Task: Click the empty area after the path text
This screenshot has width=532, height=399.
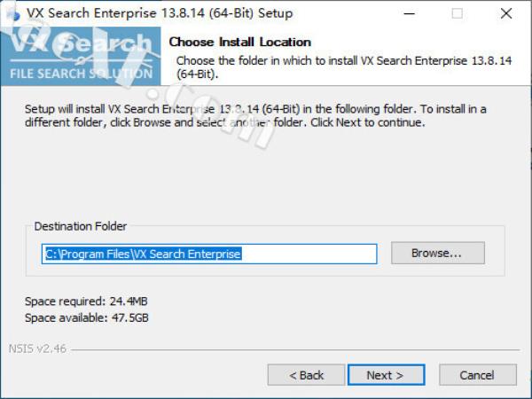Action: pyautogui.click(x=309, y=254)
